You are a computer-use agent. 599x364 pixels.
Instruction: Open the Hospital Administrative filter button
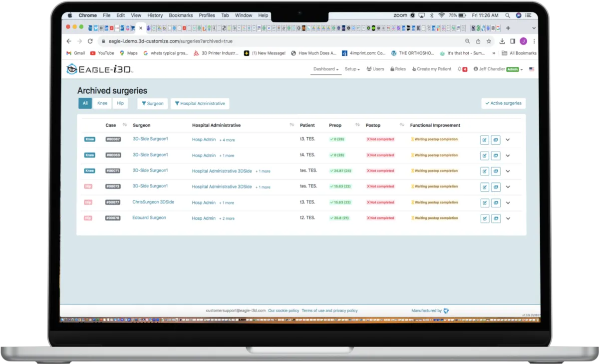click(200, 103)
